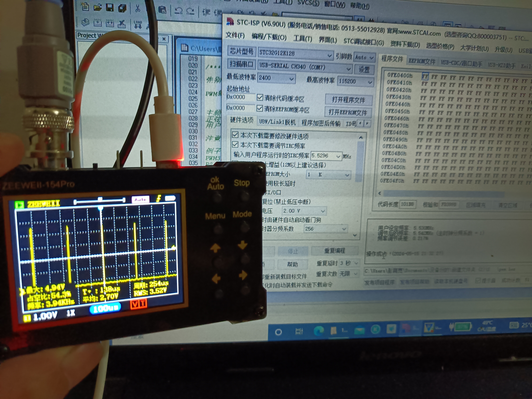Image resolution: width=532 pixels, height=399 pixels.
Task: Click the 重复编程 button
Action: (x=334, y=251)
